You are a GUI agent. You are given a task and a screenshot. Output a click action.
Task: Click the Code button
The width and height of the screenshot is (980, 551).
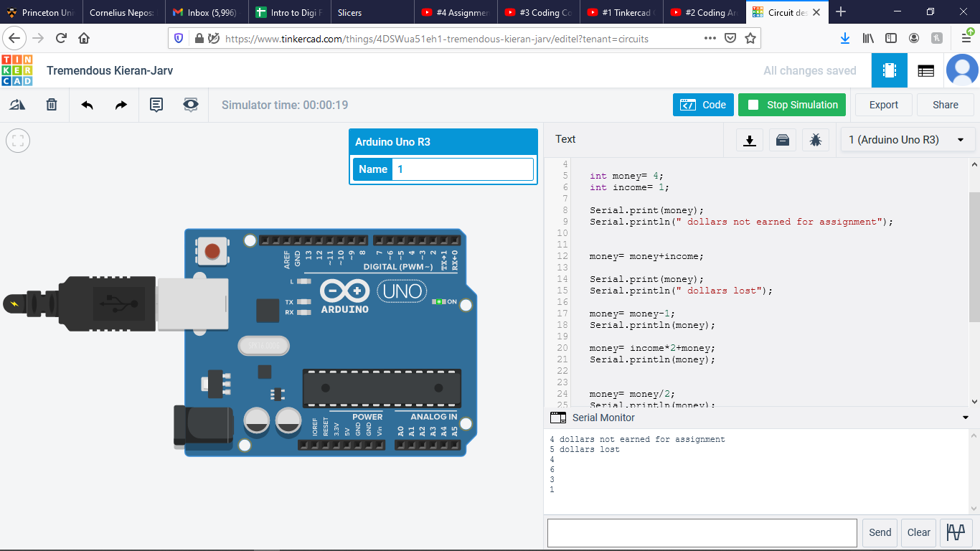pyautogui.click(x=703, y=105)
